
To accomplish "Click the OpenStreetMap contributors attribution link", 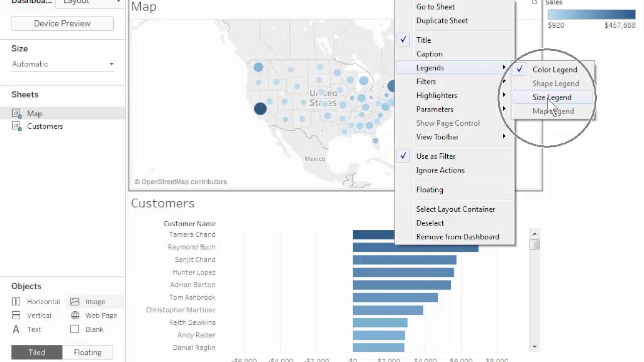I will tap(181, 182).
